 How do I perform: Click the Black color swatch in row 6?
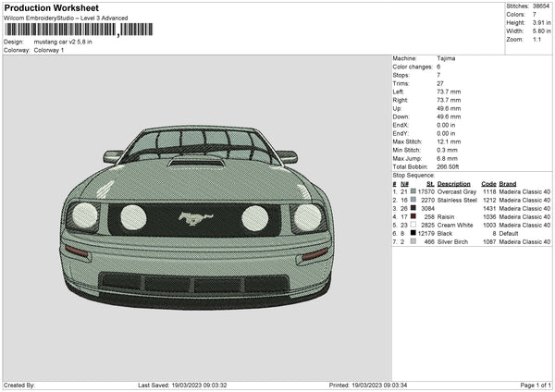[413, 233]
